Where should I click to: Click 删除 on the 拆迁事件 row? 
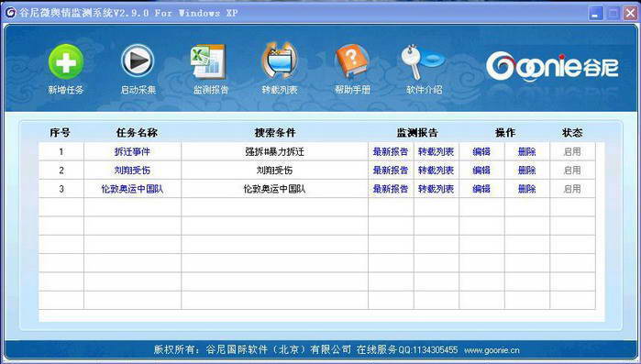tap(526, 151)
